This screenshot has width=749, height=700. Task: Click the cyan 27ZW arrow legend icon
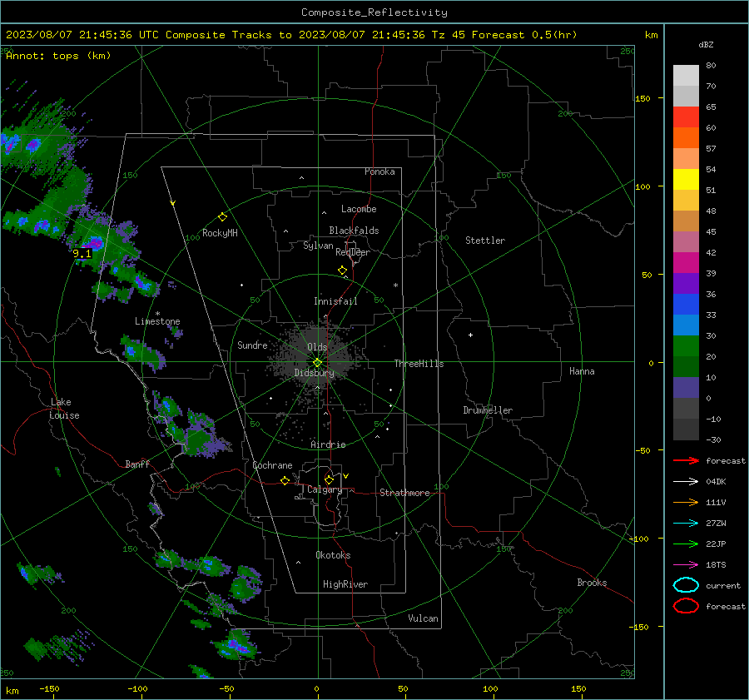pos(686,524)
